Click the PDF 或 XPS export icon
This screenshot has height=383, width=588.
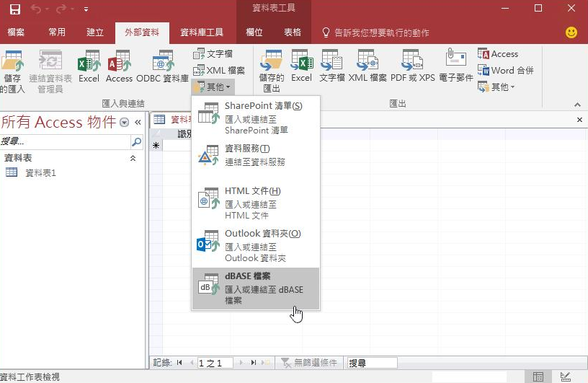click(x=412, y=66)
